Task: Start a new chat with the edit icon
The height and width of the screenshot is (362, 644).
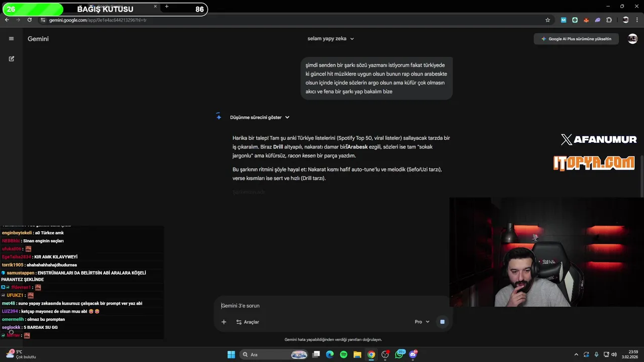Action: coord(11,59)
